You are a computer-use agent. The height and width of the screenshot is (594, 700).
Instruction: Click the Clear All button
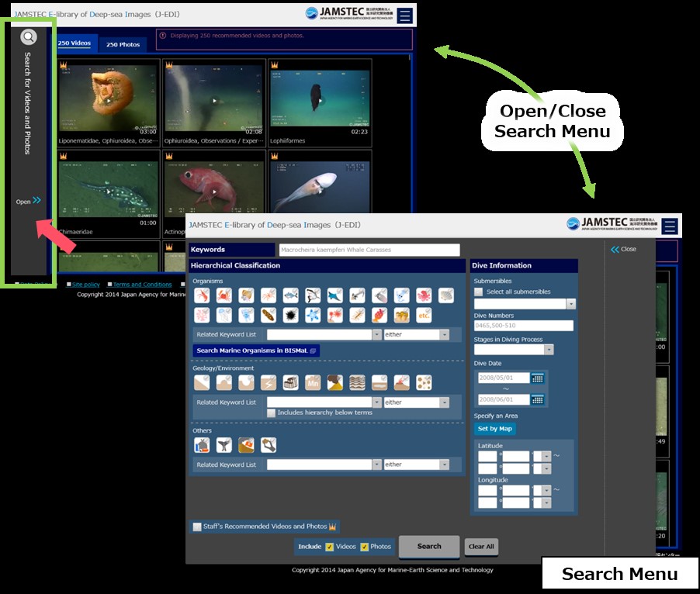pos(481,547)
